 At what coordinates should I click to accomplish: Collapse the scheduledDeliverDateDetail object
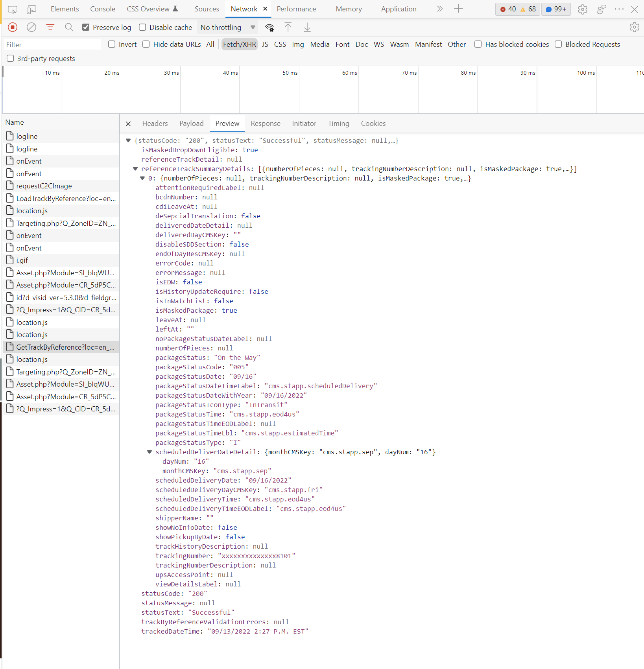[x=149, y=452]
